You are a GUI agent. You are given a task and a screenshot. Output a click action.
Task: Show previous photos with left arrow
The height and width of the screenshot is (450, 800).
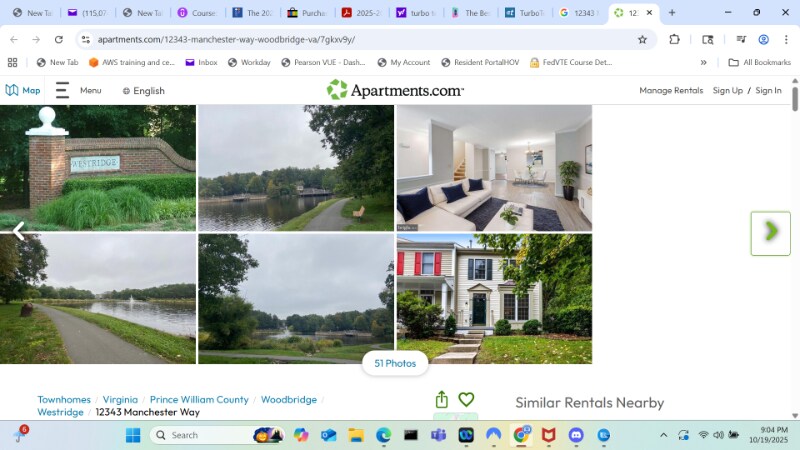point(18,232)
